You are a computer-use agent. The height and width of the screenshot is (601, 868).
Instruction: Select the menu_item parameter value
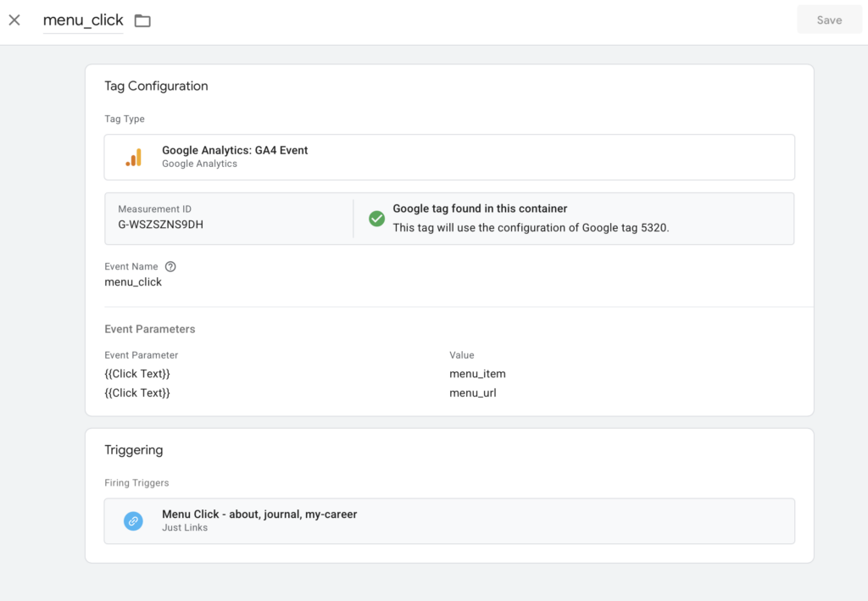[477, 374]
